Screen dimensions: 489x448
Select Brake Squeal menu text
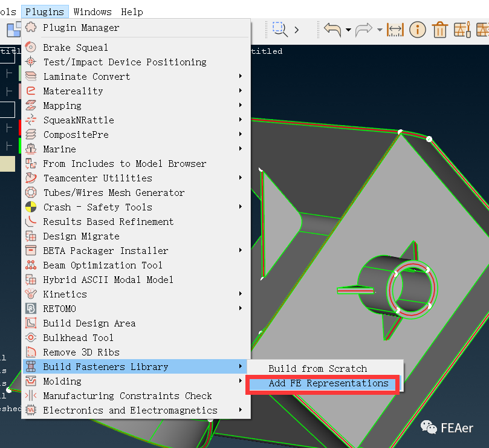pos(76,47)
